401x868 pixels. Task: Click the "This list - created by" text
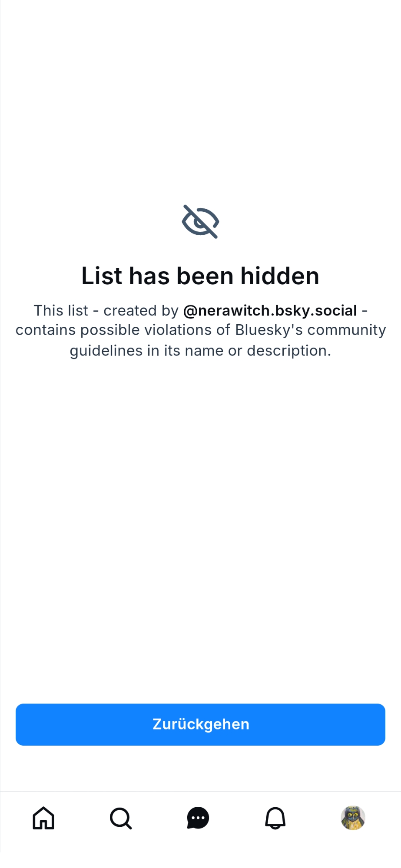coord(106,311)
